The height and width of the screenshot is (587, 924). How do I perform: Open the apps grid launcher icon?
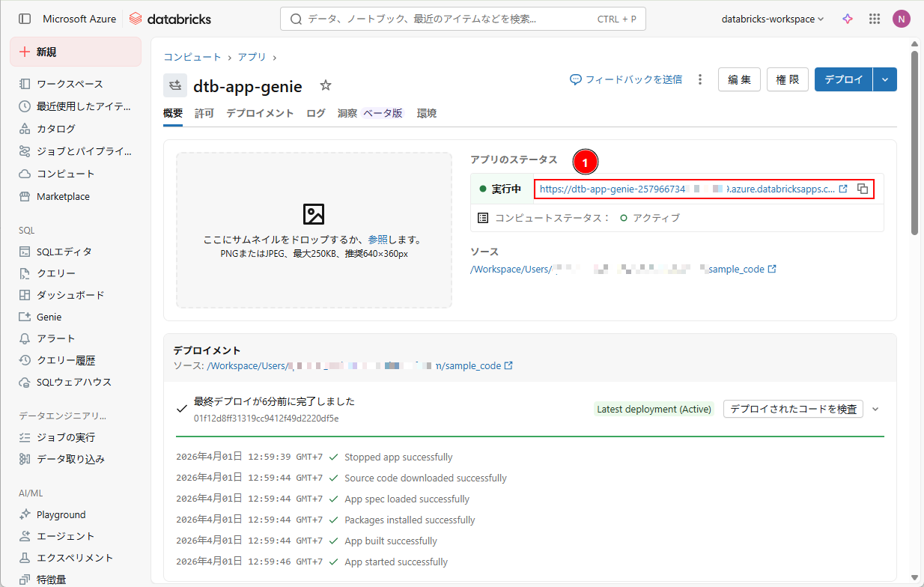pyautogui.click(x=874, y=19)
